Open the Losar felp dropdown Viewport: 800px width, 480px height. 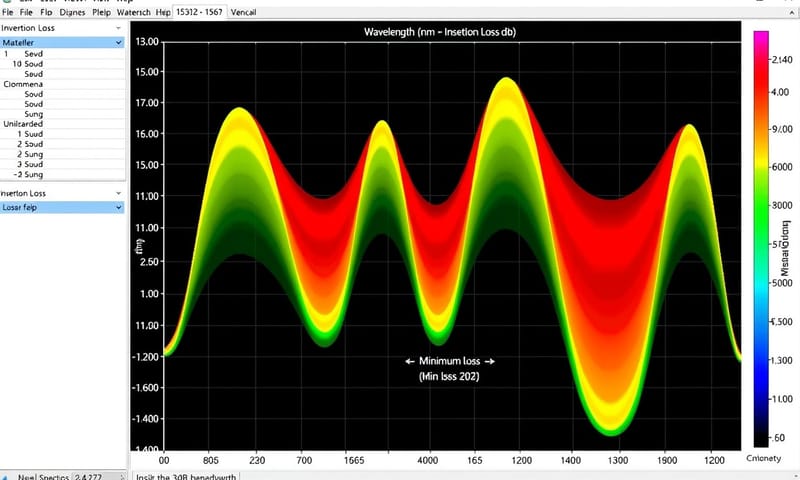119,207
